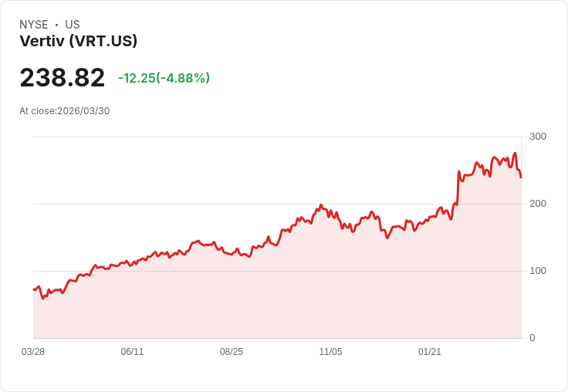Click the 0 y-axis label
Viewport: 568px width, 392px height.
click(x=532, y=338)
